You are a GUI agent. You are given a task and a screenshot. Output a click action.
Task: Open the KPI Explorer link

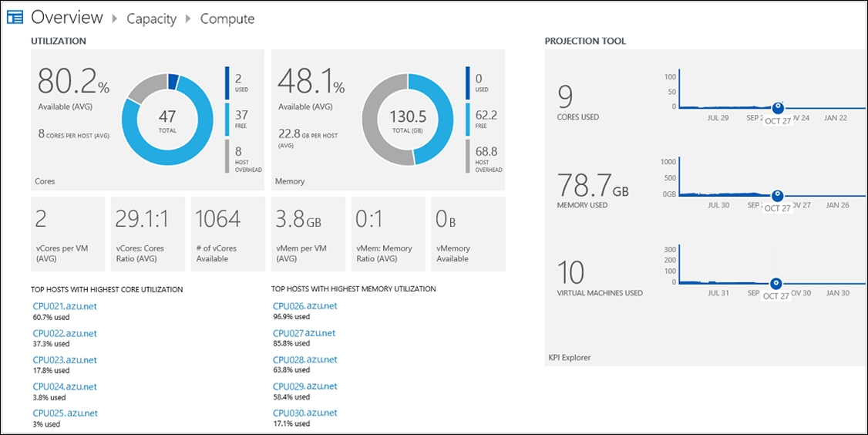(x=569, y=358)
